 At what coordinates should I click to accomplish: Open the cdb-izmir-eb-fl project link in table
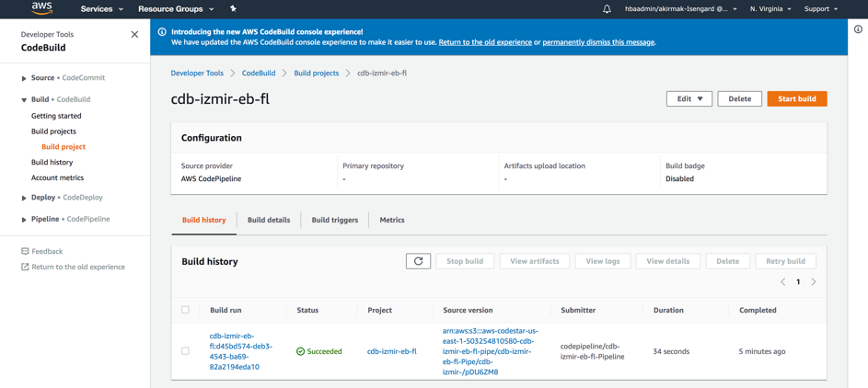(392, 351)
